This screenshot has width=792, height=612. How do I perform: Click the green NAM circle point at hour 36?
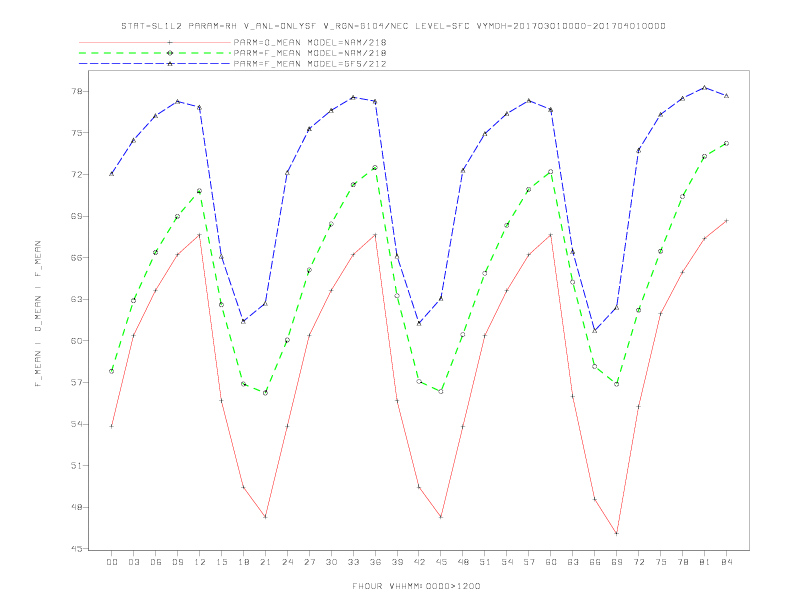click(375, 168)
